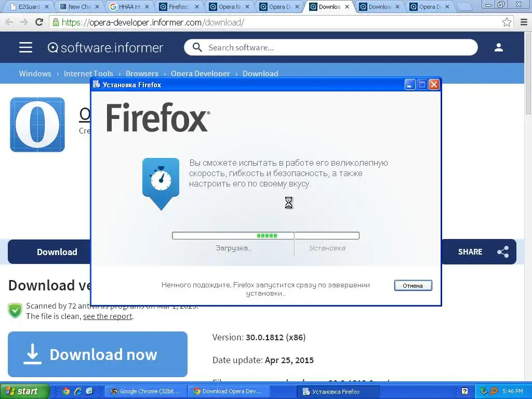Open the Software Informer hamburger menu
Image resolution: width=532 pixels, height=399 pixels.
26,47
